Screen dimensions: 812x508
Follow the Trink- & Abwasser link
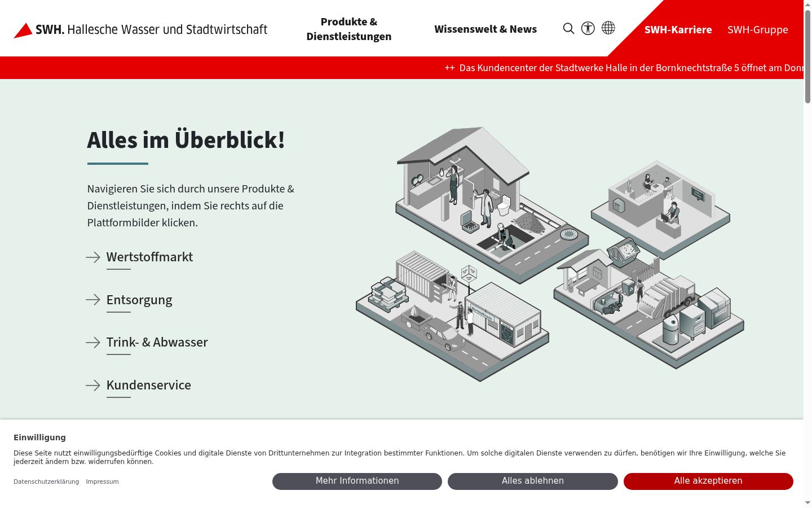point(157,343)
